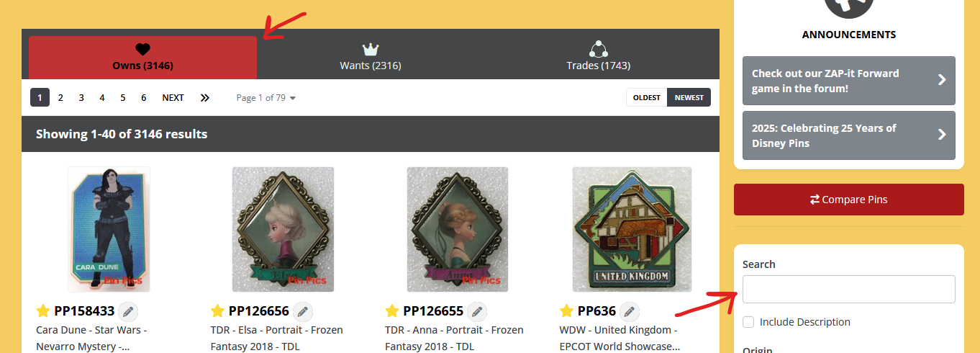Open the Cara Dune pin thumbnail
The width and height of the screenshot is (980, 353).
[109, 229]
